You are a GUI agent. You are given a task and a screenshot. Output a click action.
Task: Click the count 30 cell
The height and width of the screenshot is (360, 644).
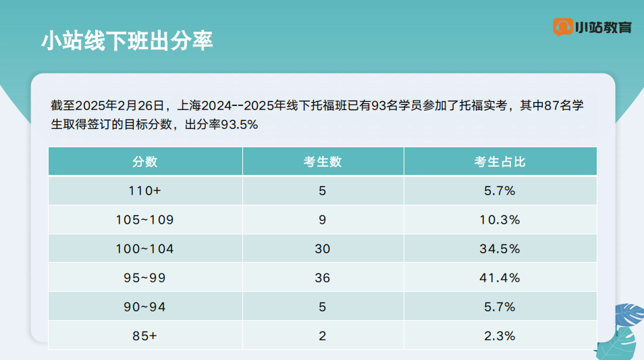(323, 249)
